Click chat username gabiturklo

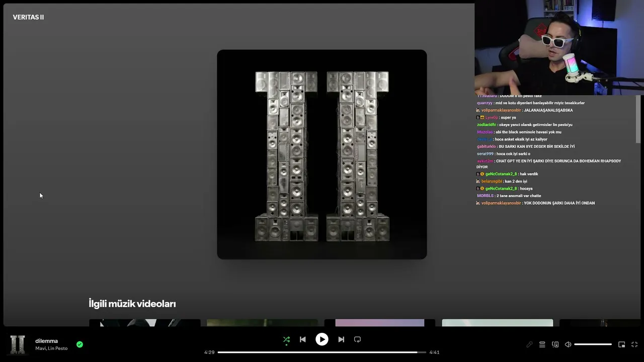point(487,146)
